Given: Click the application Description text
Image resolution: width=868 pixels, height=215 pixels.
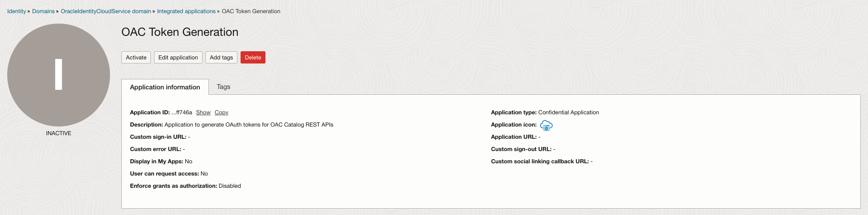Looking at the screenshot, I should [x=249, y=125].
